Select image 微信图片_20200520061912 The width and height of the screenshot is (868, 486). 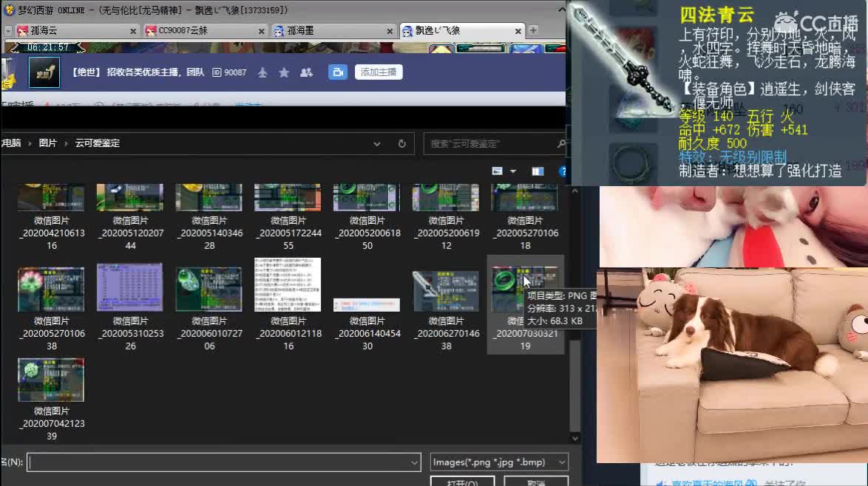tap(446, 217)
